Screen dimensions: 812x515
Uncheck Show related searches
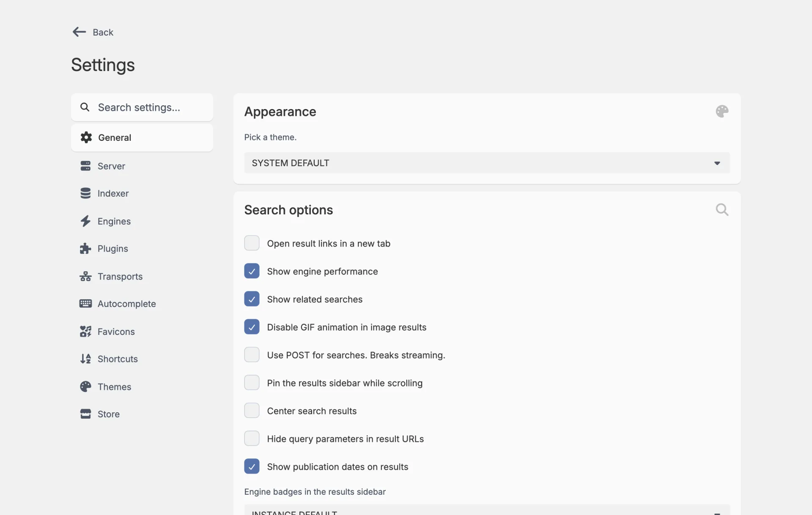(252, 299)
